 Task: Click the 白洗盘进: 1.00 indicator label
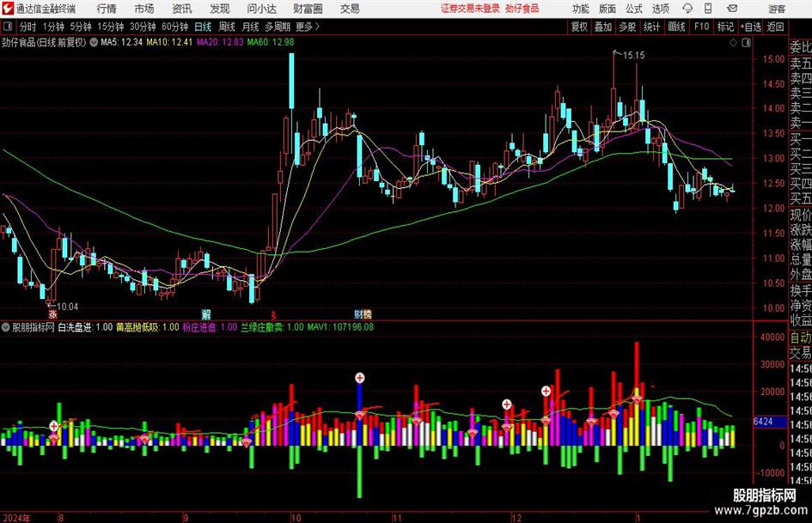[x=85, y=327]
